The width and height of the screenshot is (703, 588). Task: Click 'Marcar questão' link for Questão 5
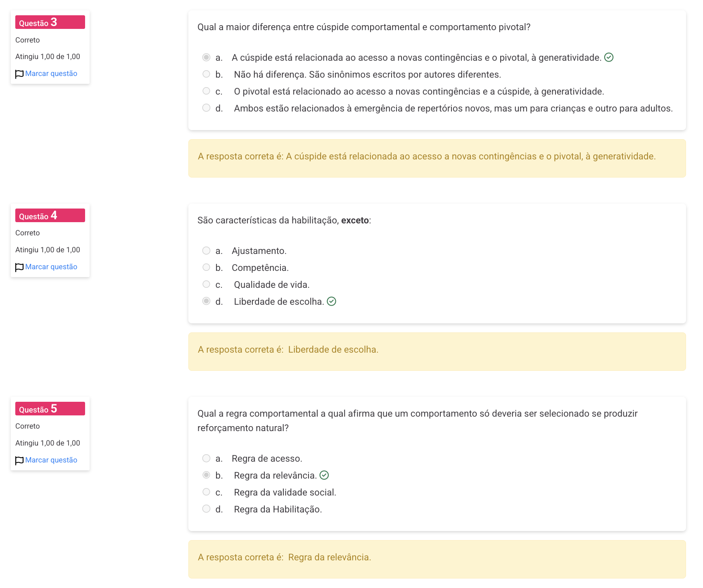51,460
